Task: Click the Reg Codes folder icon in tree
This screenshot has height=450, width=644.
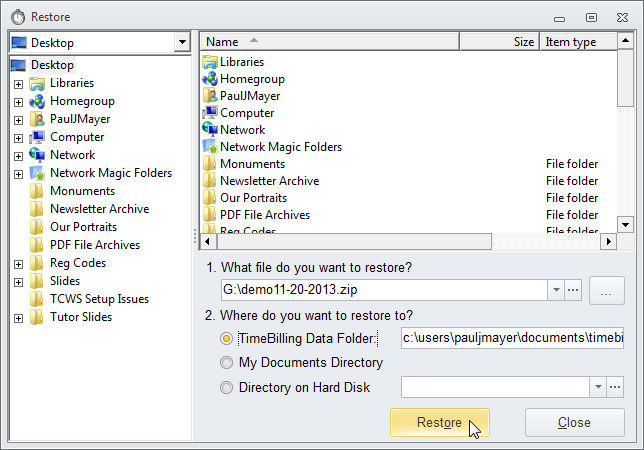Action: click(38, 263)
